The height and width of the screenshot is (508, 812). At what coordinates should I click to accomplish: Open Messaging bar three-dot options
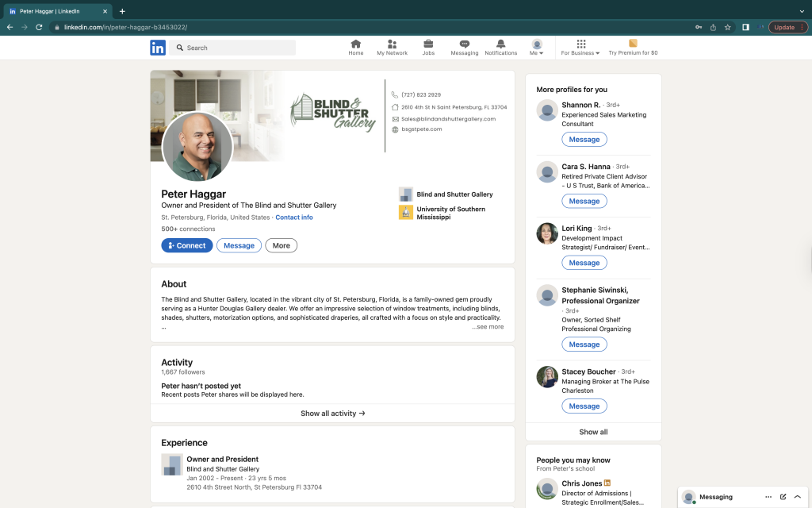[768, 497]
